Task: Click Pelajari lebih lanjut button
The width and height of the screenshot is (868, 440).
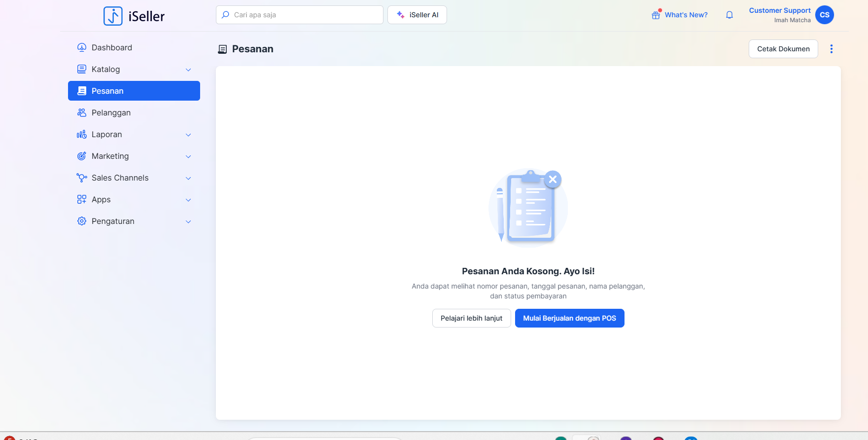Action: point(472,318)
